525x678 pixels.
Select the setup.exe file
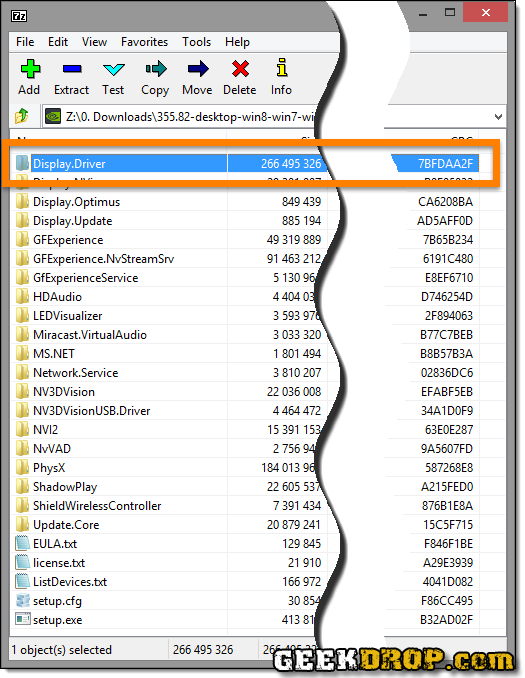point(58,620)
